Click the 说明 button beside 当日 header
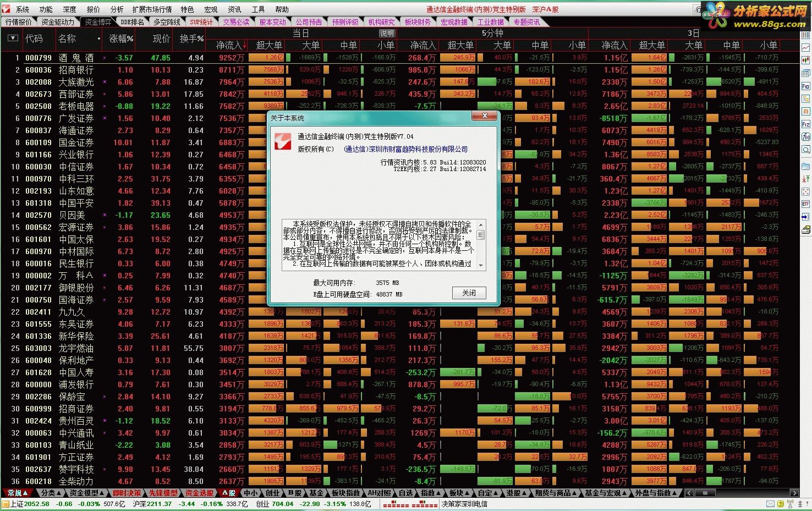 point(387,33)
